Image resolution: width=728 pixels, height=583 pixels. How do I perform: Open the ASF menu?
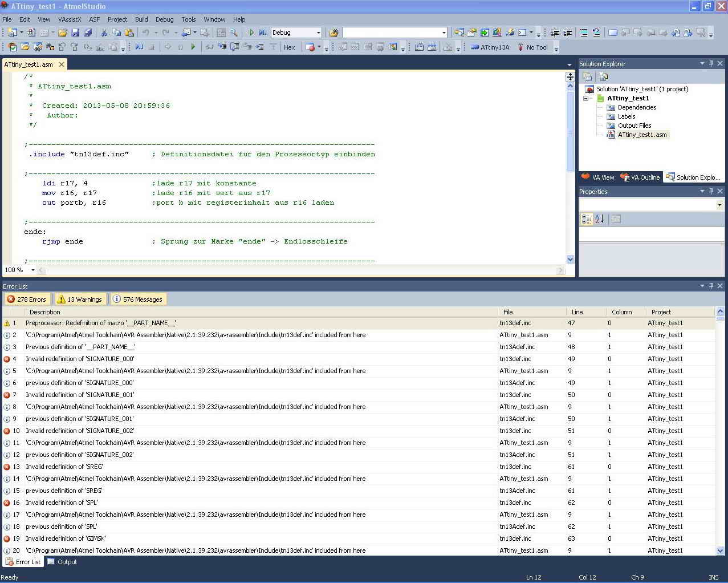tap(94, 19)
